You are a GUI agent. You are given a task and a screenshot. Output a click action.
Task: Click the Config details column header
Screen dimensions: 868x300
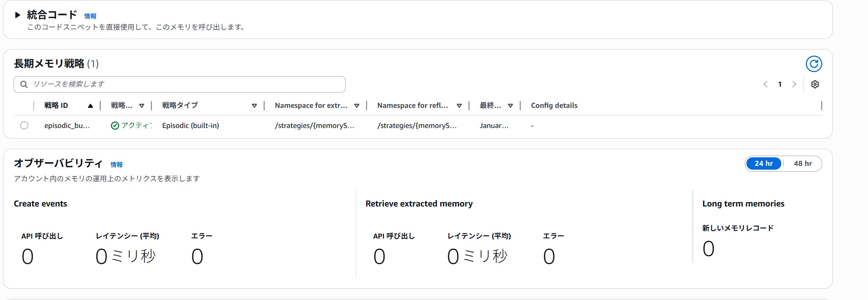pyautogui.click(x=554, y=105)
